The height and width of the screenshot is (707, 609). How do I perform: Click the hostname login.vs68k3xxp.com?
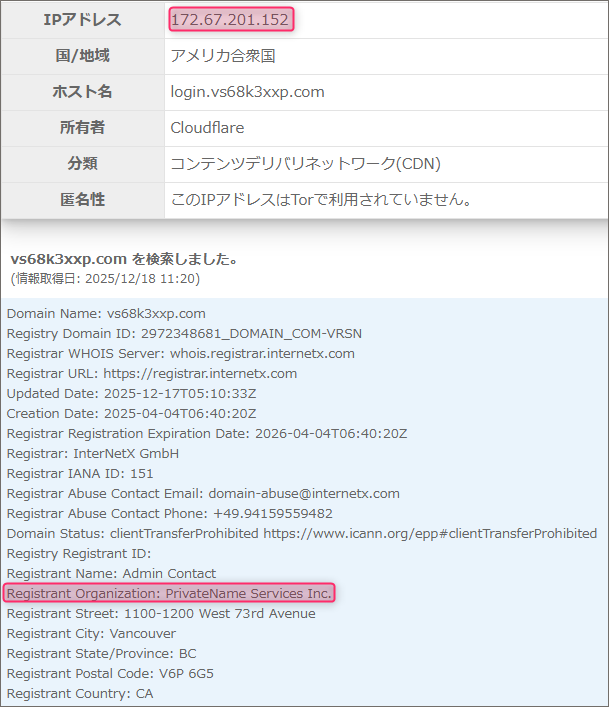point(247,92)
